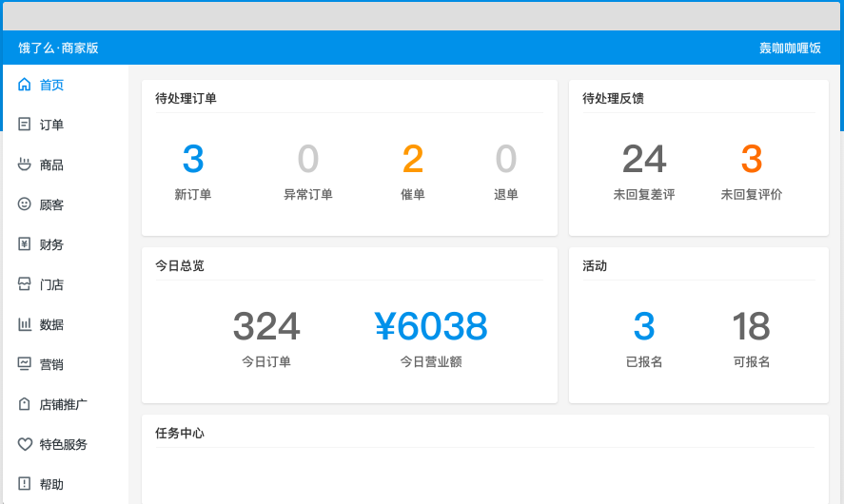Click the orders (订单) document icon
This screenshot has height=504, width=844.
pyautogui.click(x=25, y=125)
